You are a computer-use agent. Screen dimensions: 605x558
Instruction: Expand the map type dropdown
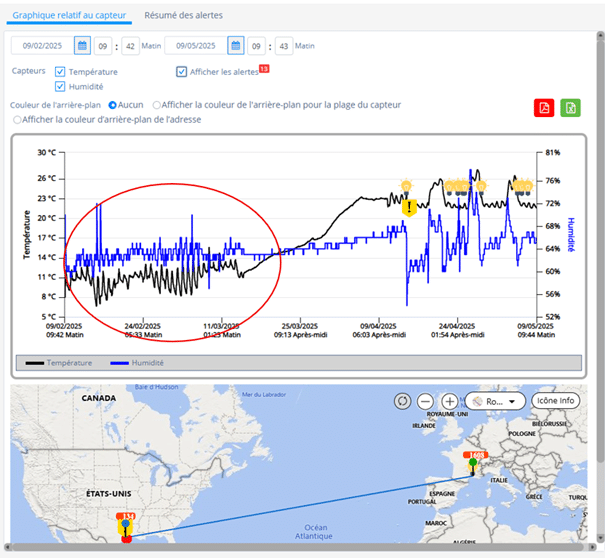pos(496,400)
